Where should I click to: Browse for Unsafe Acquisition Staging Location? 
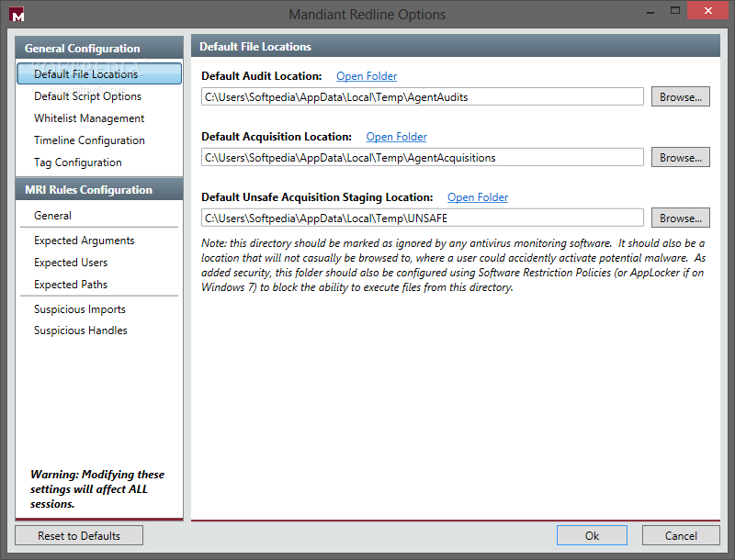(x=681, y=218)
